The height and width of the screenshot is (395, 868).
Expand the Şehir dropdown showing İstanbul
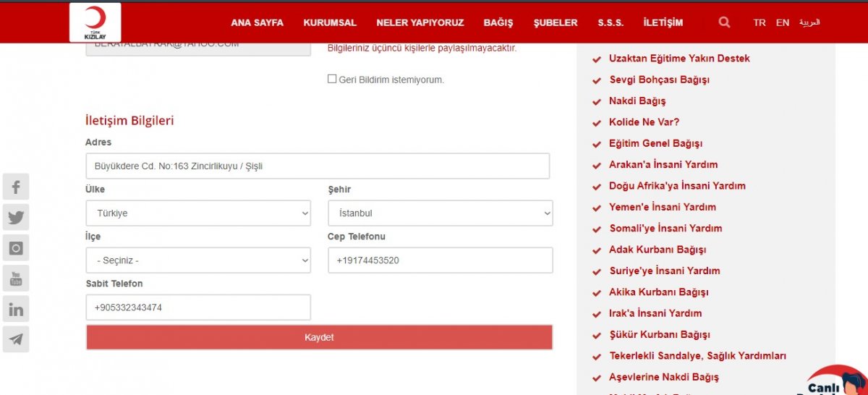click(x=441, y=213)
